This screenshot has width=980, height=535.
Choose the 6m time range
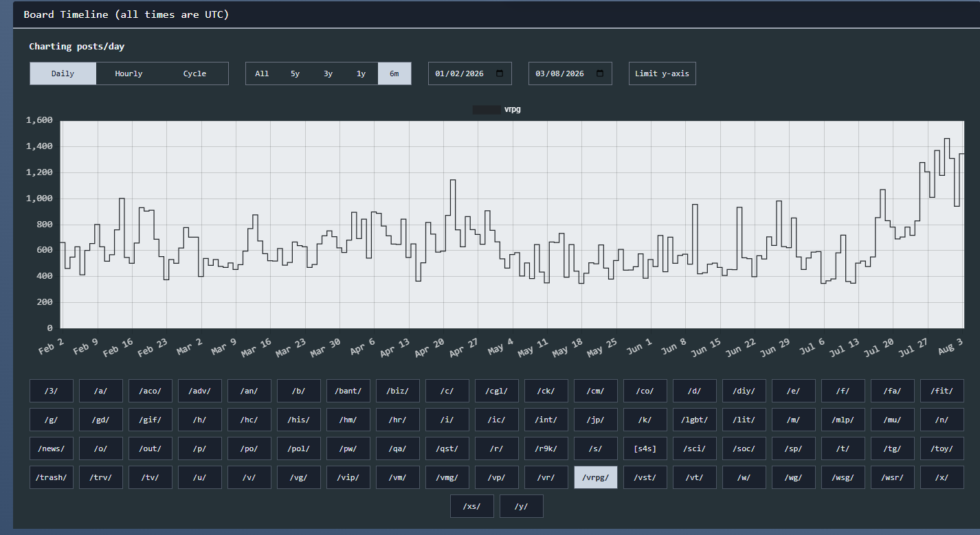pyautogui.click(x=394, y=73)
